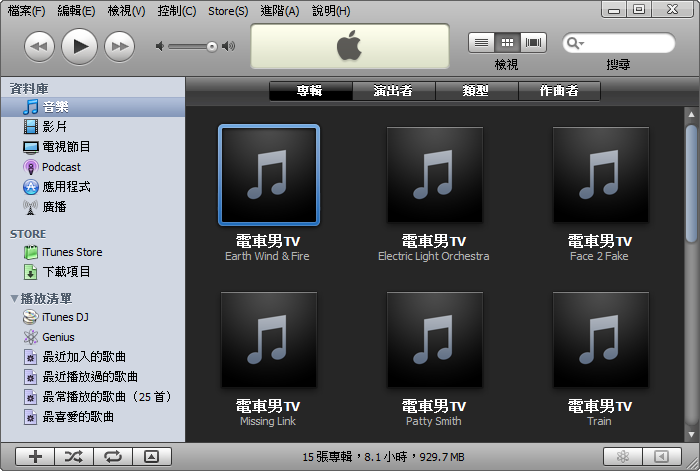Open 影片 in the sidebar
This screenshot has width=700, height=471.
coord(93,127)
